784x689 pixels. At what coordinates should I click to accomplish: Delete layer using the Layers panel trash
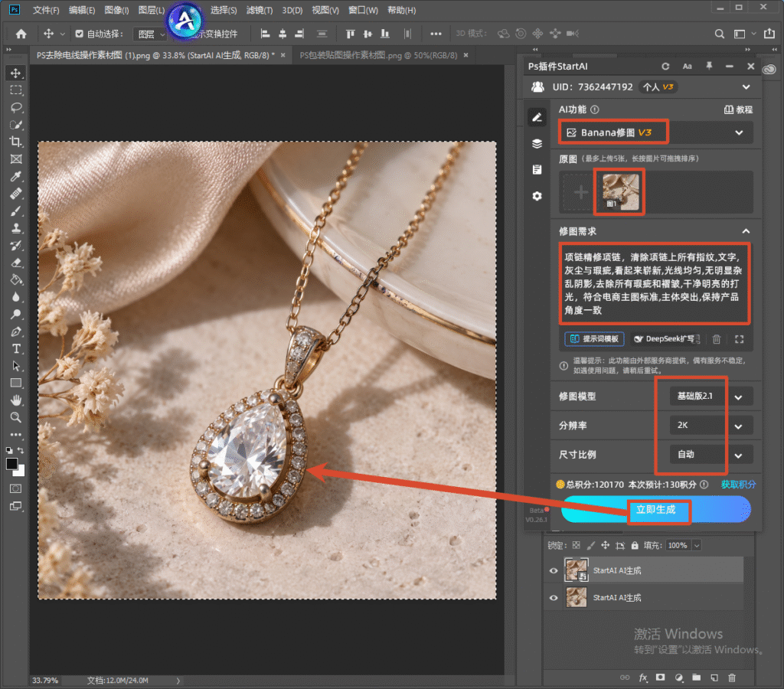coord(732,678)
